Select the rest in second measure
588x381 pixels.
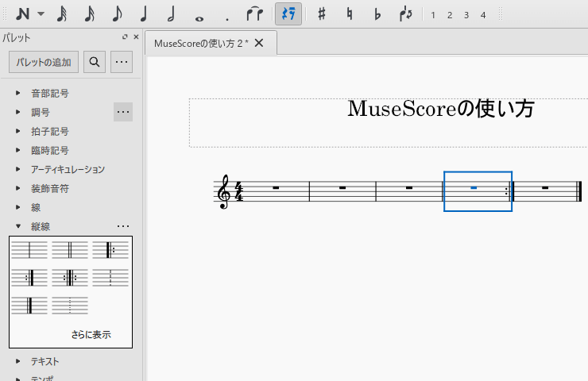(342, 187)
